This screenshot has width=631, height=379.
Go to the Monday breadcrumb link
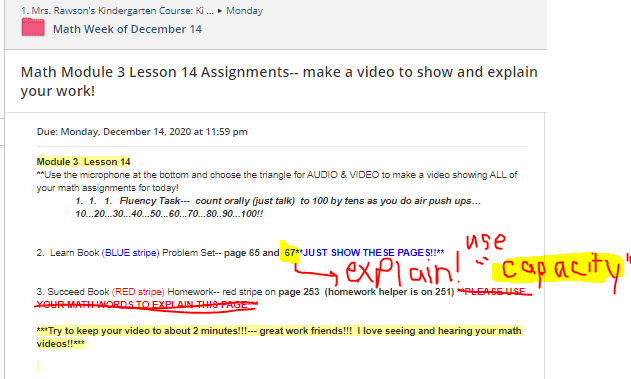[x=244, y=10]
